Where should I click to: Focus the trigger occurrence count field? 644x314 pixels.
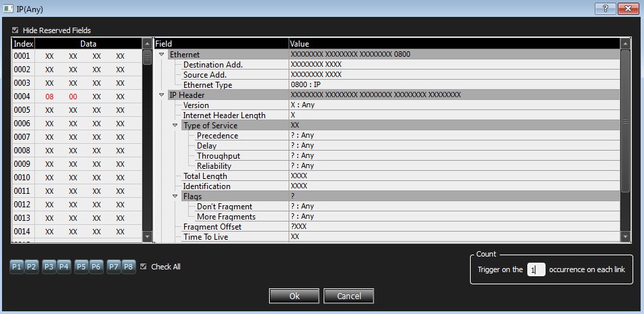point(536,269)
